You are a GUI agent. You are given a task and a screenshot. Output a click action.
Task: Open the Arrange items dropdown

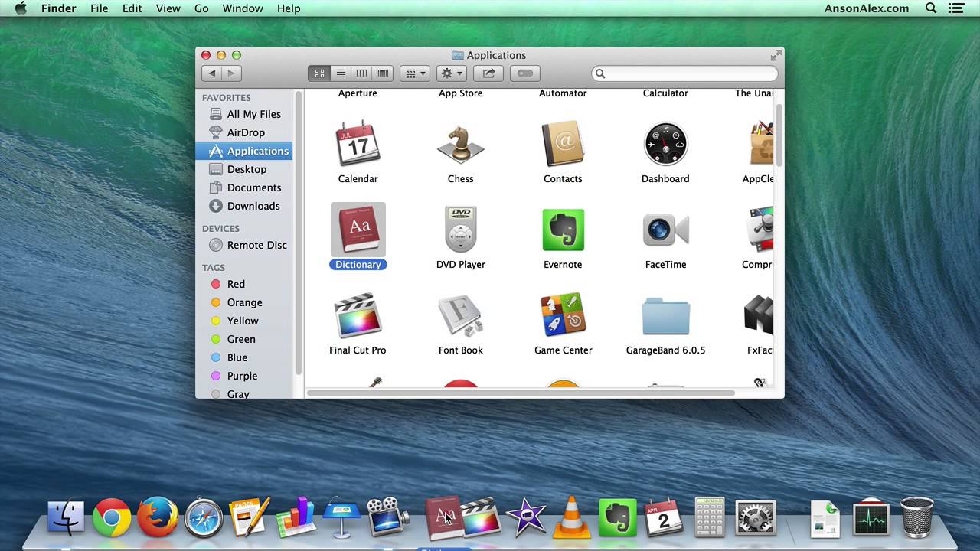click(x=414, y=73)
